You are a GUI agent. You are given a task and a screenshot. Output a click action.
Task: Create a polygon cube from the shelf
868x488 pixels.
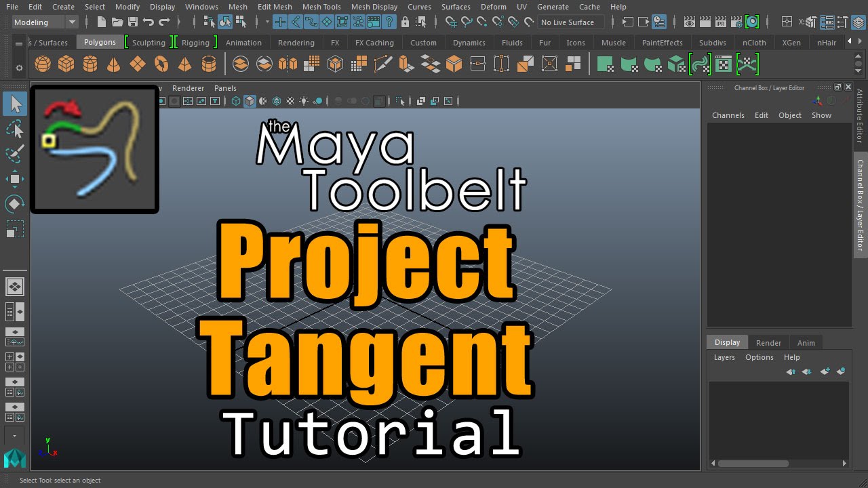(x=66, y=64)
